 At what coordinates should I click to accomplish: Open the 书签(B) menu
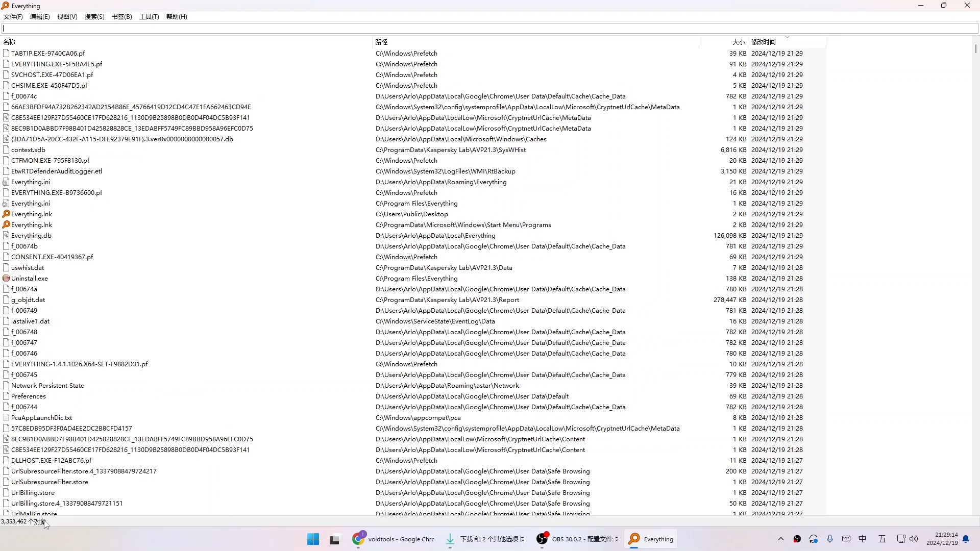pyautogui.click(x=121, y=17)
